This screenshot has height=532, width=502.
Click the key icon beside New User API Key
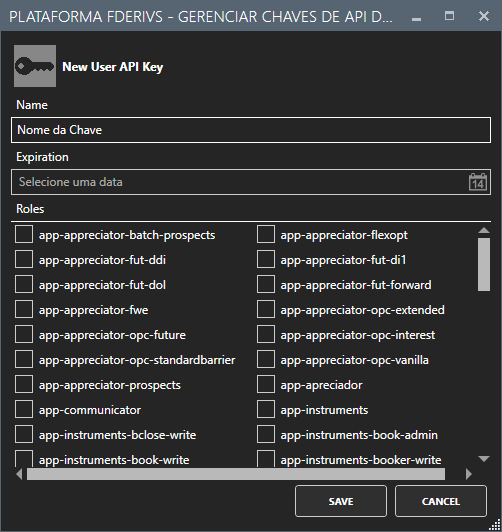(35, 66)
